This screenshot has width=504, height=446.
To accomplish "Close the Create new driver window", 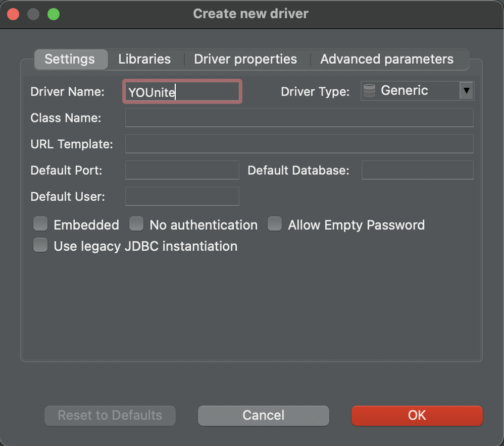I will (13, 14).
